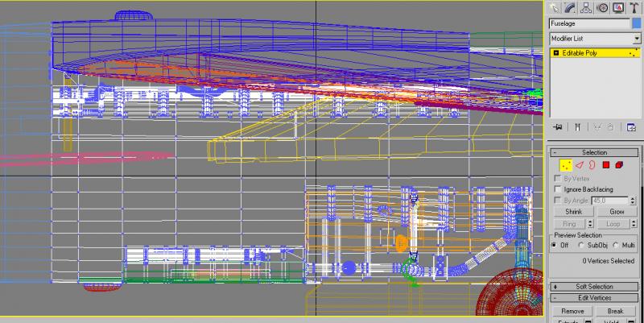Choose SubObj preview selection radio

(x=581, y=246)
